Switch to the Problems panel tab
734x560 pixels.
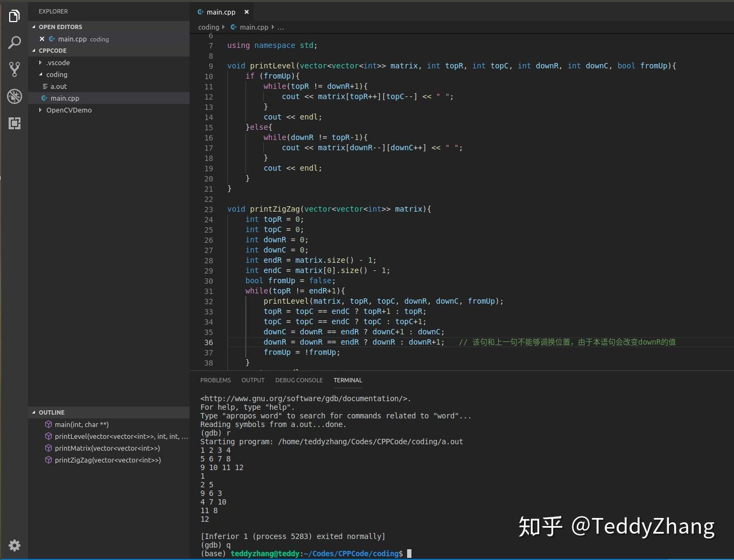click(x=215, y=380)
